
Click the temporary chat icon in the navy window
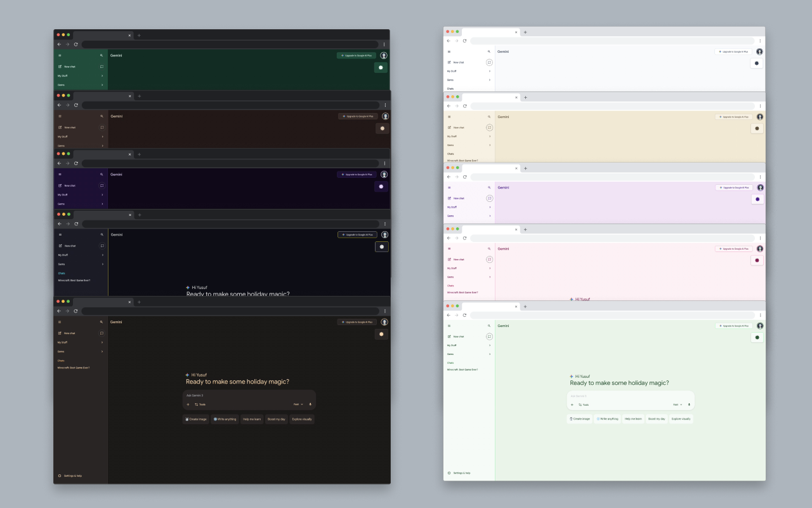101,246
